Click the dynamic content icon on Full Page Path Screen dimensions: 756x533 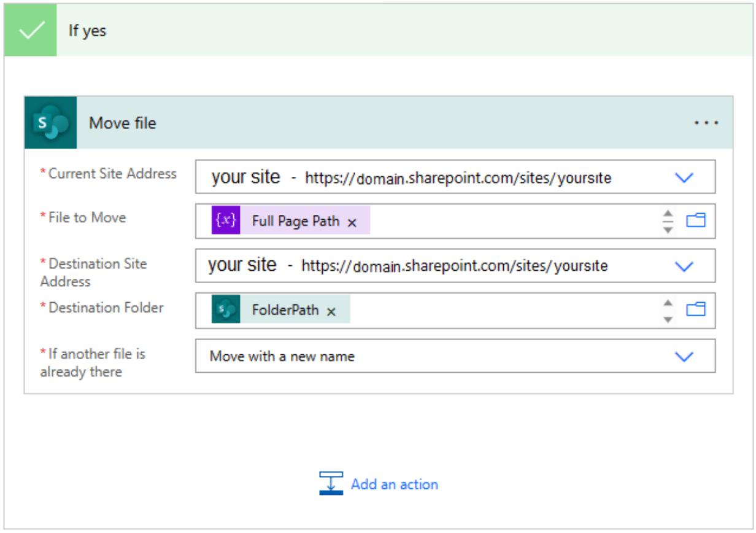[x=226, y=220]
